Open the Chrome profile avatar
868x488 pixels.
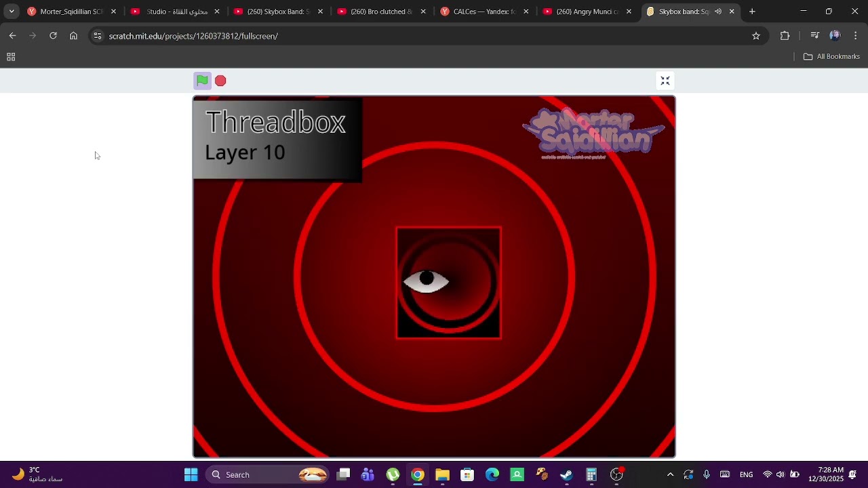click(835, 36)
